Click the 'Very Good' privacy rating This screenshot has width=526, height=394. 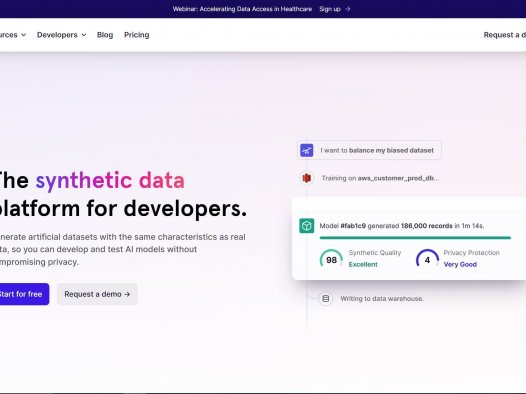[x=460, y=264]
